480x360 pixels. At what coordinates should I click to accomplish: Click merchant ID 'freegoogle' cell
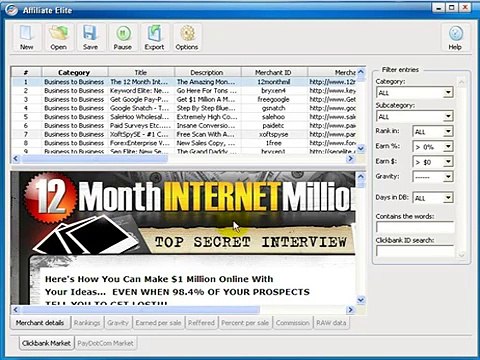(273, 99)
